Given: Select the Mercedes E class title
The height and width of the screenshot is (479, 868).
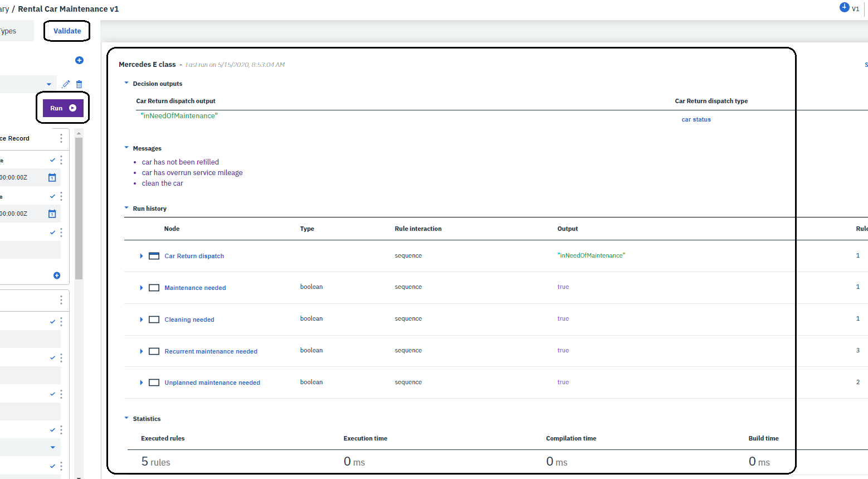Looking at the screenshot, I should pos(147,65).
